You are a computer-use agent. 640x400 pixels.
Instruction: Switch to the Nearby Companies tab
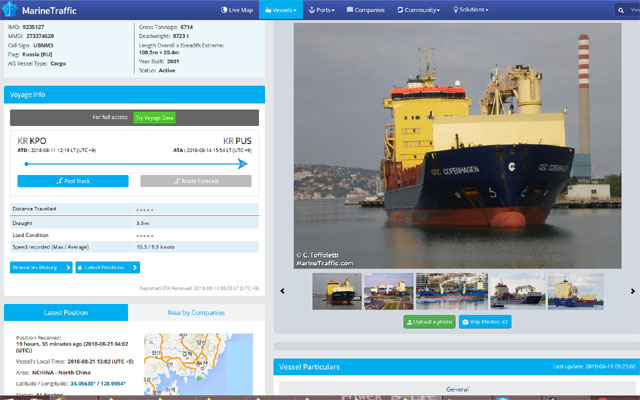pyautogui.click(x=198, y=313)
